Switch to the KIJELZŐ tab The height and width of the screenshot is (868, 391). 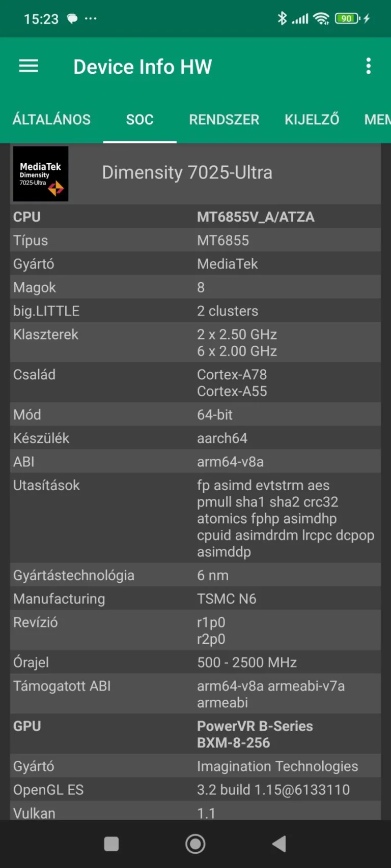tap(312, 119)
